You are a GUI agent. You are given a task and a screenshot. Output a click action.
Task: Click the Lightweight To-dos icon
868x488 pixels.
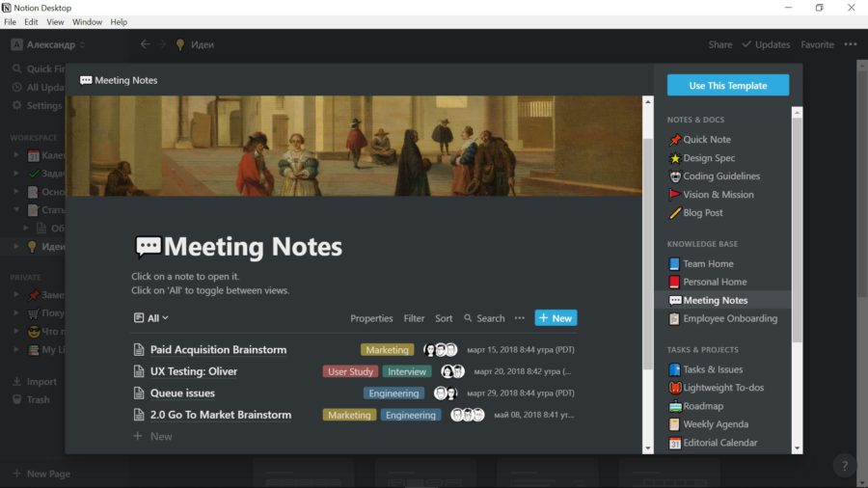tap(675, 388)
